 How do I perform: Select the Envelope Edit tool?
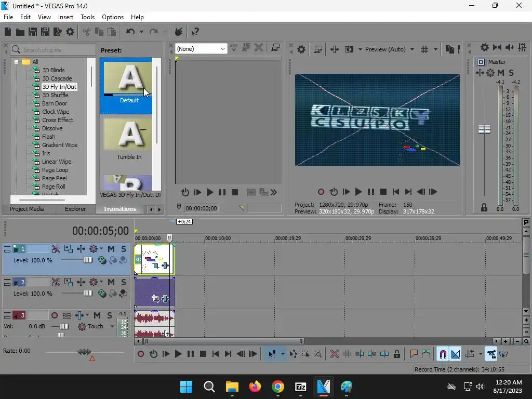pos(293,354)
